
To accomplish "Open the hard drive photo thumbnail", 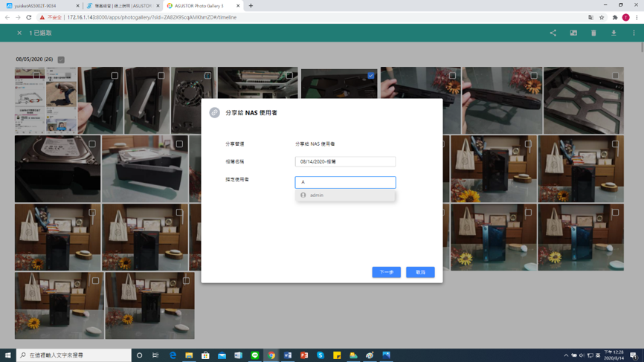I will click(x=57, y=169).
